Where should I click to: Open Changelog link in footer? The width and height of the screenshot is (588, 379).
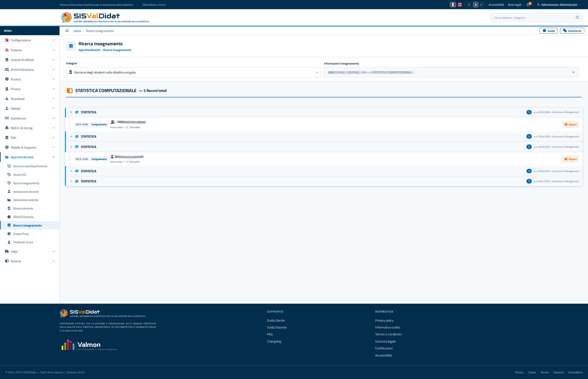(274, 341)
